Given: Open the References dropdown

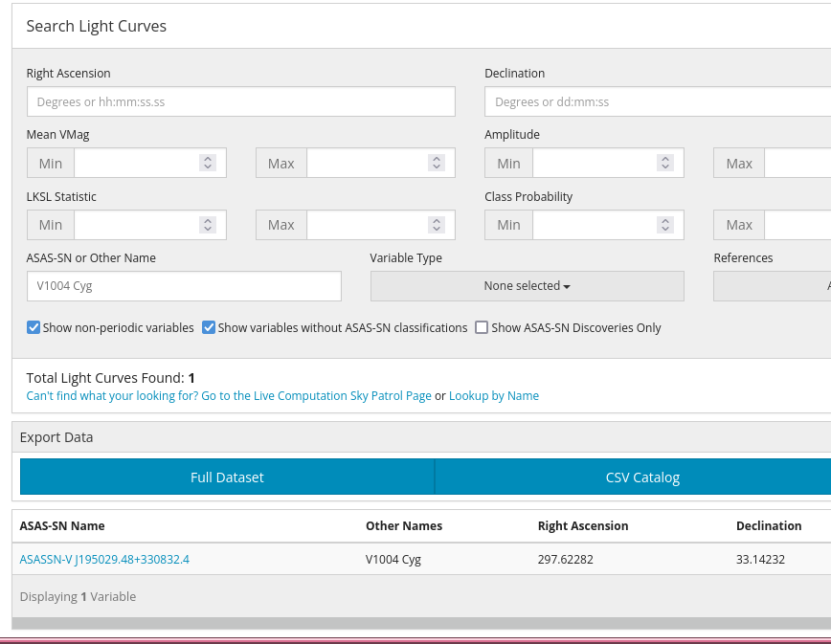Looking at the screenshot, I should 772,286.
